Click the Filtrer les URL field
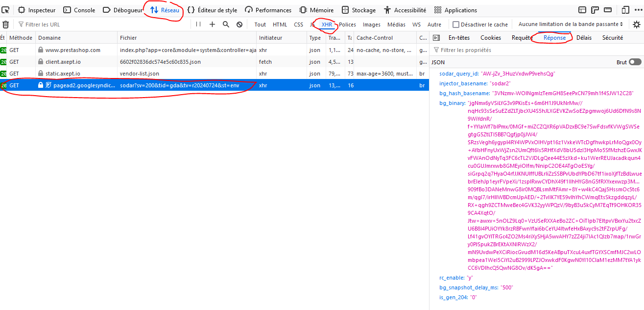This screenshot has width=644, height=310. (x=103, y=25)
